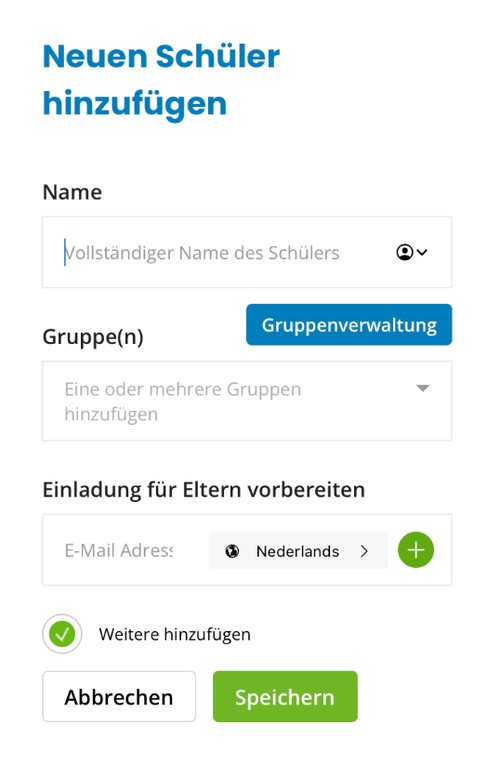Click the Gruppe(n) label
This screenshot has height=777, width=500.
point(93,337)
